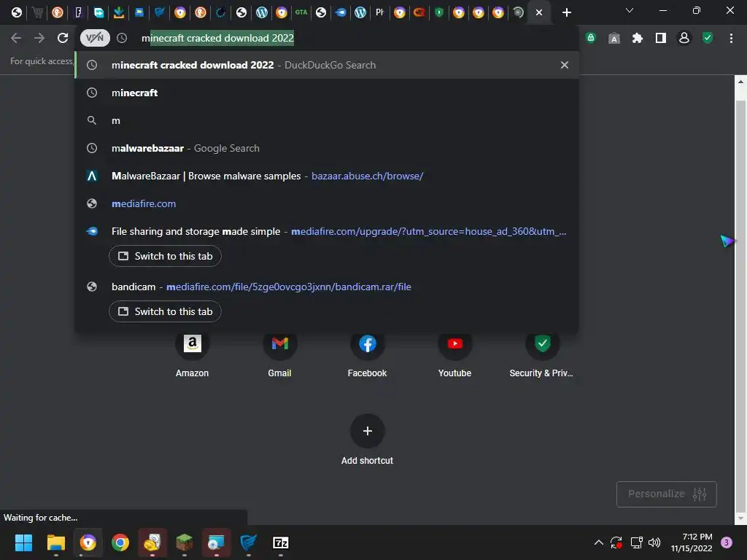Switch to tab under File sharing suggestion

(165, 256)
